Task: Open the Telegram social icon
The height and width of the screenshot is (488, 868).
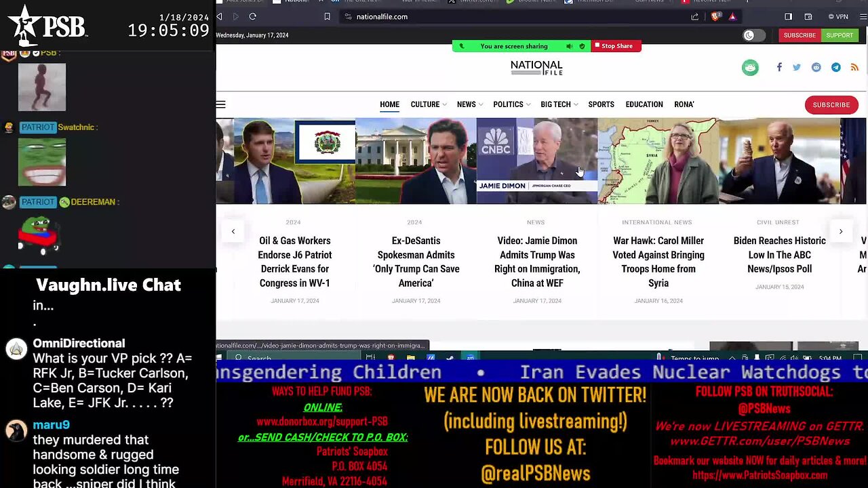Action: pos(836,67)
